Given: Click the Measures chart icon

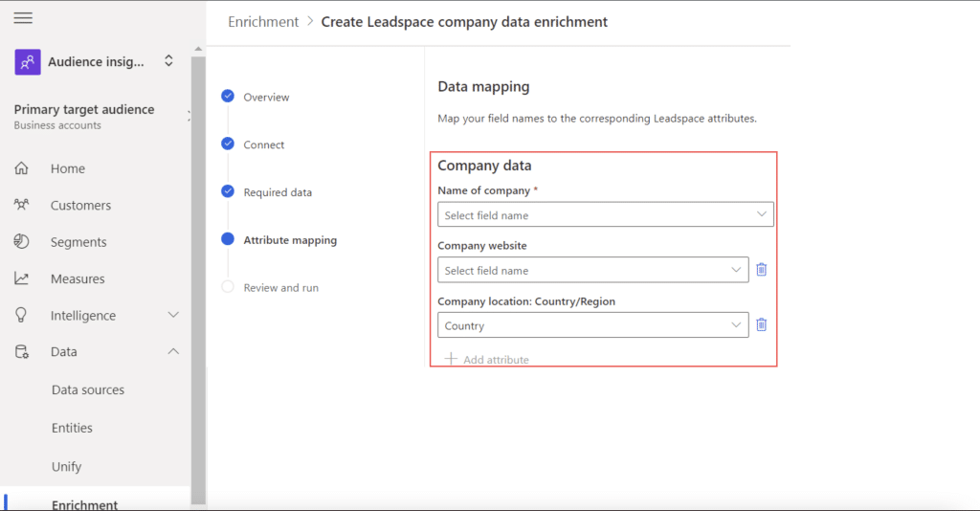Looking at the screenshot, I should (21, 278).
